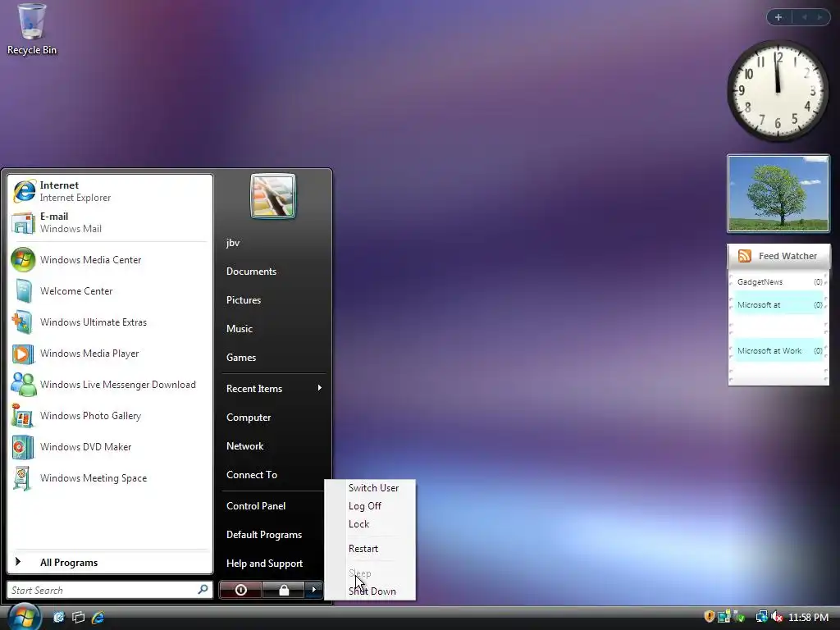Click the RSS icon in Feed Watcher
840x630 pixels.
[x=745, y=256]
